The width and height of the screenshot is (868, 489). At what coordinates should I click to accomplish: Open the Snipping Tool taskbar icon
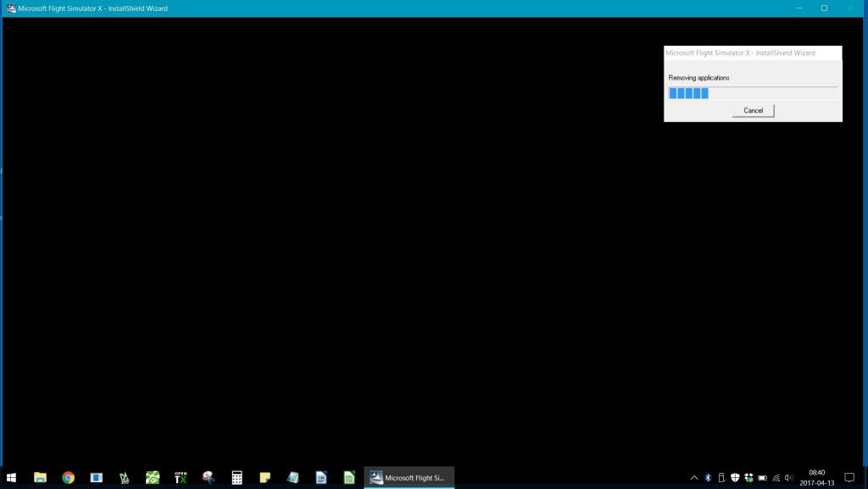point(209,477)
